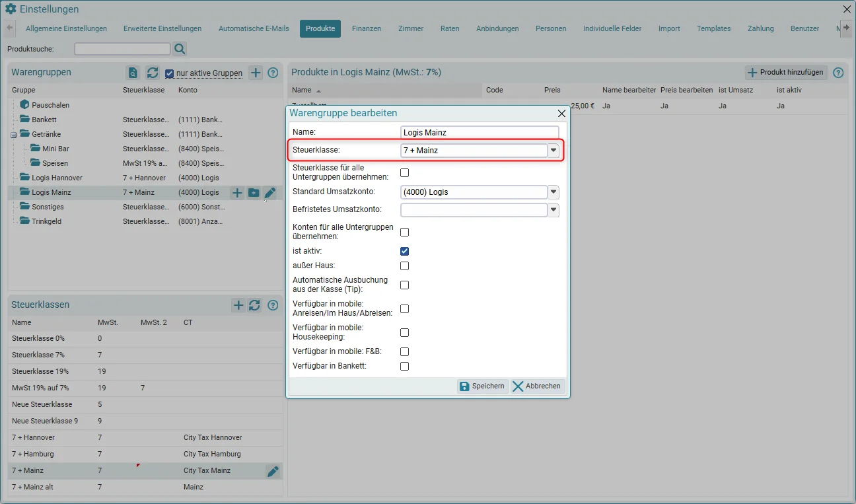Open help for Warengruppen panel
The width and height of the screenshot is (856, 504).
(273, 73)
